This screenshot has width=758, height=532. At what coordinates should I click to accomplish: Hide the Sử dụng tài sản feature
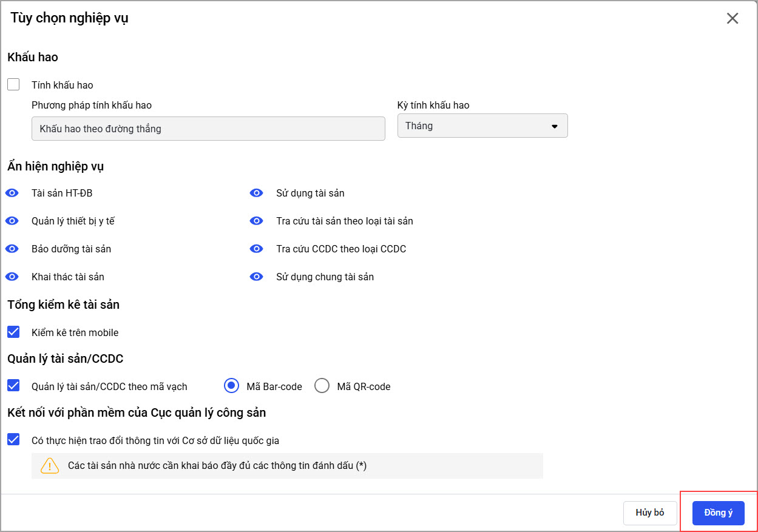[257, 193]
